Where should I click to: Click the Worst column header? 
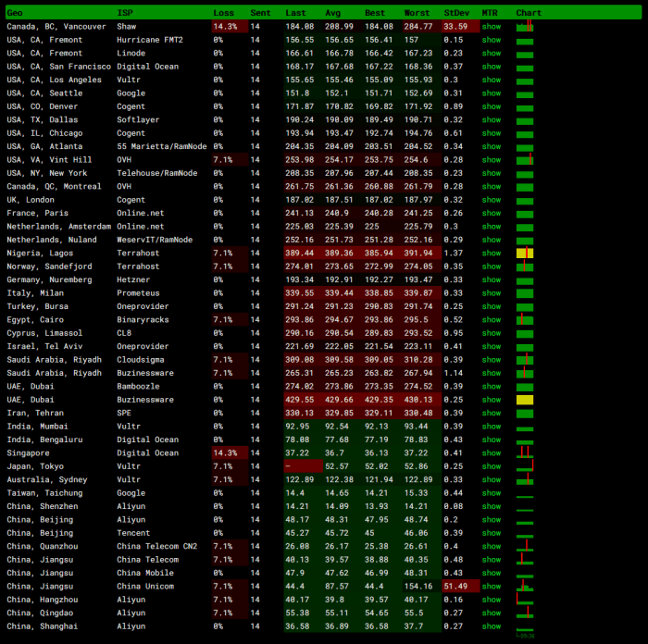point(417,13)
